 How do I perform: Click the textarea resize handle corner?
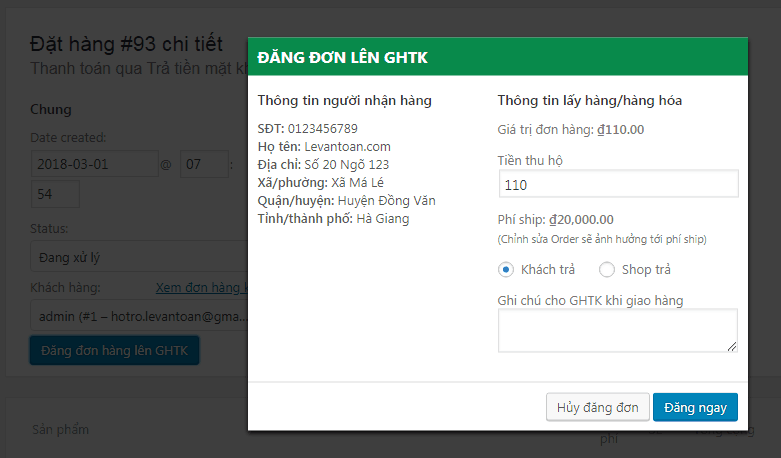733,347
